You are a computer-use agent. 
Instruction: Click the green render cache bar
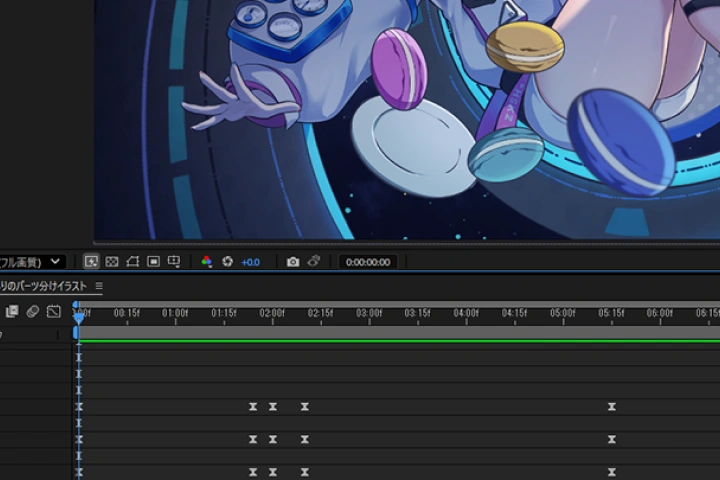[x=399, y=341]
